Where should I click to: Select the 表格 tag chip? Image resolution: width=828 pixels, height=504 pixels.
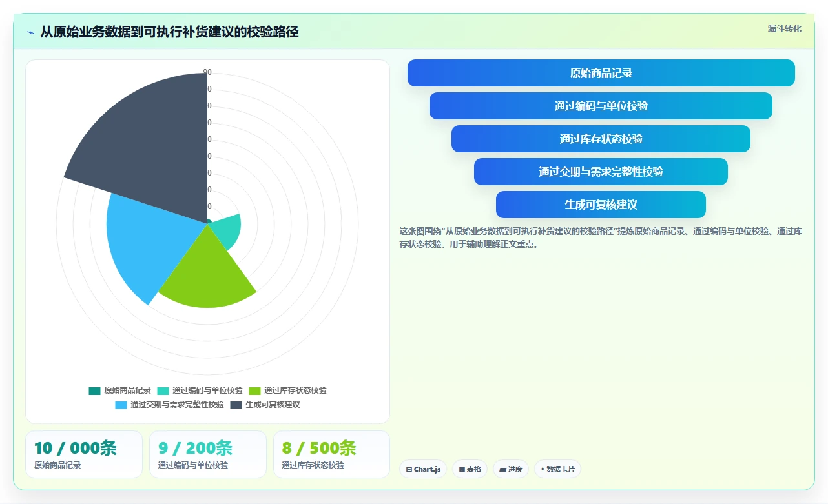coord(470,469)
